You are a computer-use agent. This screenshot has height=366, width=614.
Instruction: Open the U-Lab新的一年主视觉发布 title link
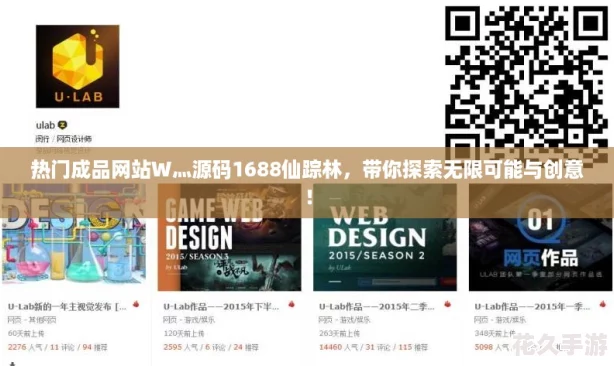67,307
